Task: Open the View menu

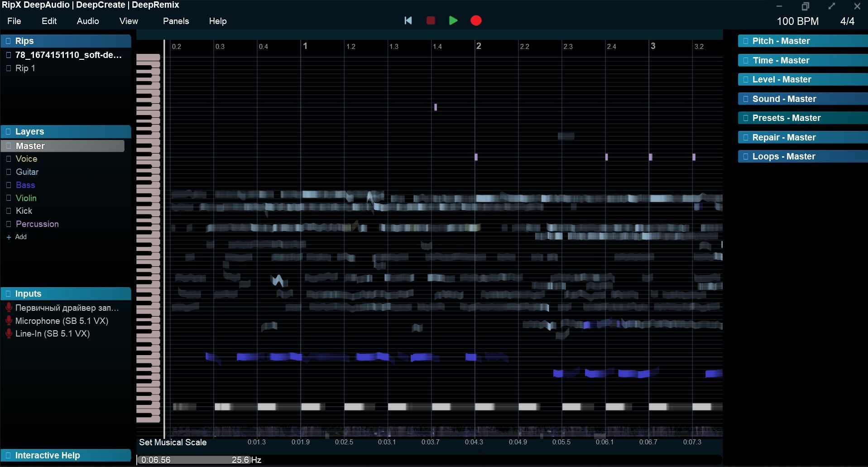Action: coord(129,21)
